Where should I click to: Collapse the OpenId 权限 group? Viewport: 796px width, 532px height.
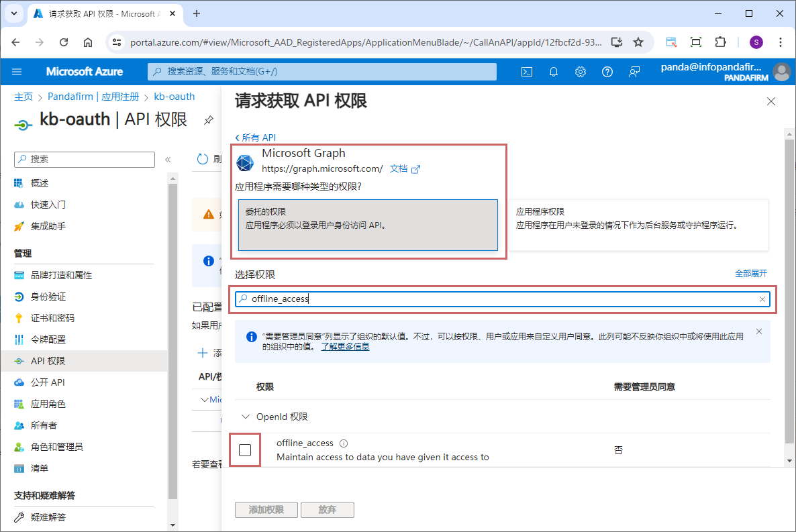tap(245, 417)
